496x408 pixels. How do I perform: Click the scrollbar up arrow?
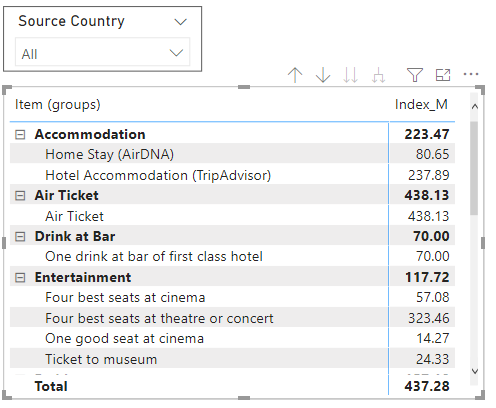pos(475,107)
